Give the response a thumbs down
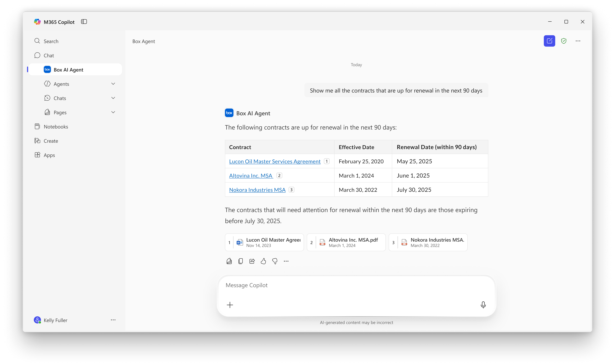 [x=275, y=261]
